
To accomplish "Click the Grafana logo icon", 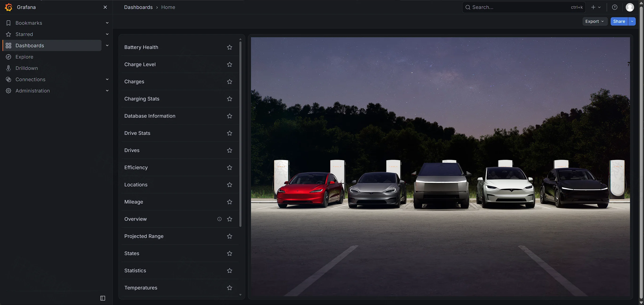I will pyautogui.click(x=8, y=7).
